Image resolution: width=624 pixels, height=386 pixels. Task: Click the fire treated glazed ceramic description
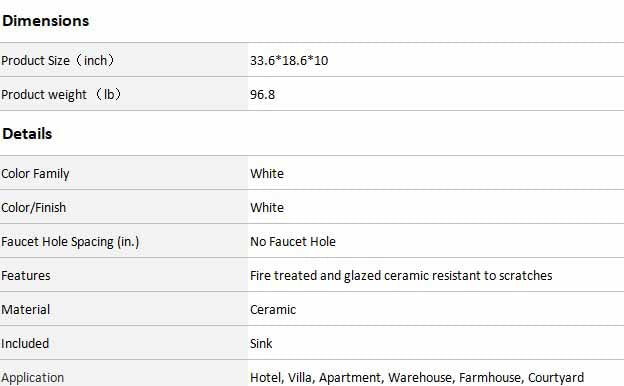click(x=401, y=275)
